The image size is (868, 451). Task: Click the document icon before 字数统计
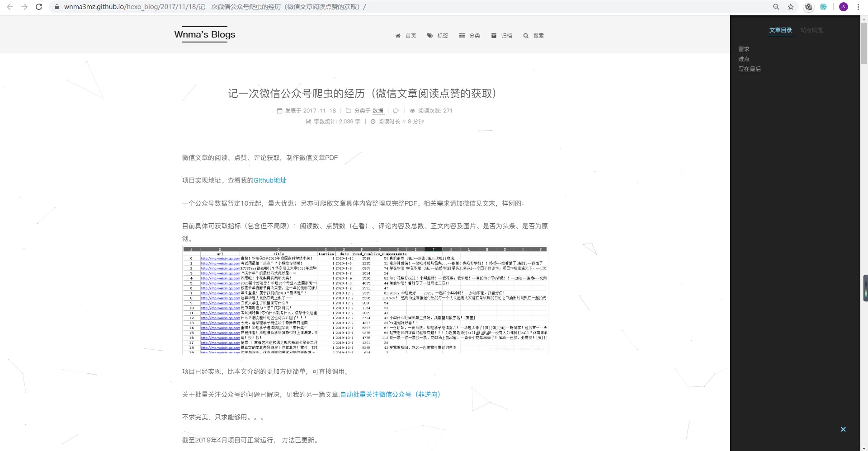(x=308, y=122)
